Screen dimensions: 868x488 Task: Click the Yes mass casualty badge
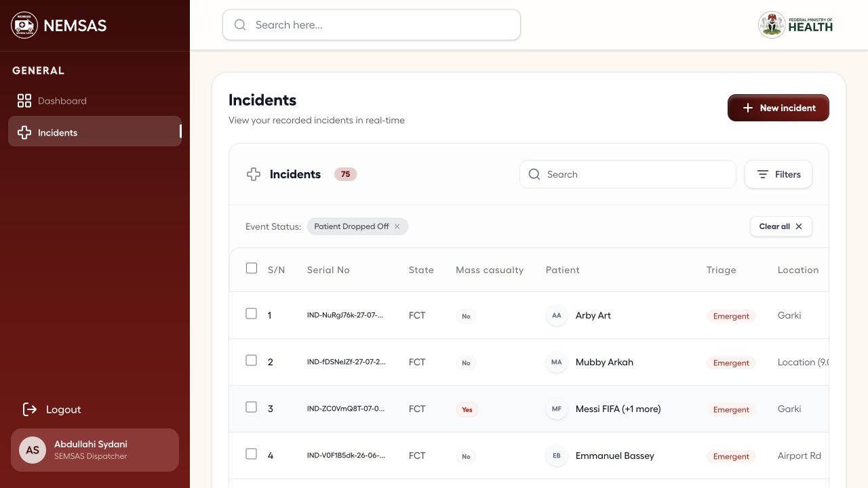[467, 409]
